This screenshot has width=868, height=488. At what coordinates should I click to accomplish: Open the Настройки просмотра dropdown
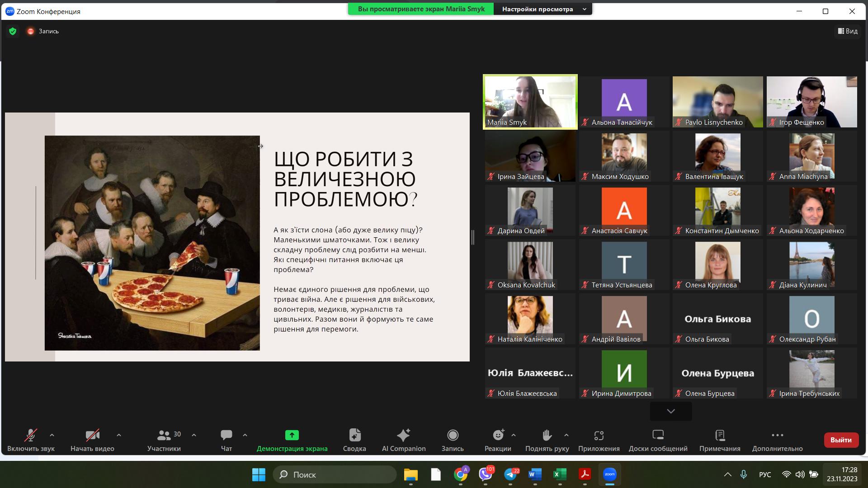click(542, 9)
